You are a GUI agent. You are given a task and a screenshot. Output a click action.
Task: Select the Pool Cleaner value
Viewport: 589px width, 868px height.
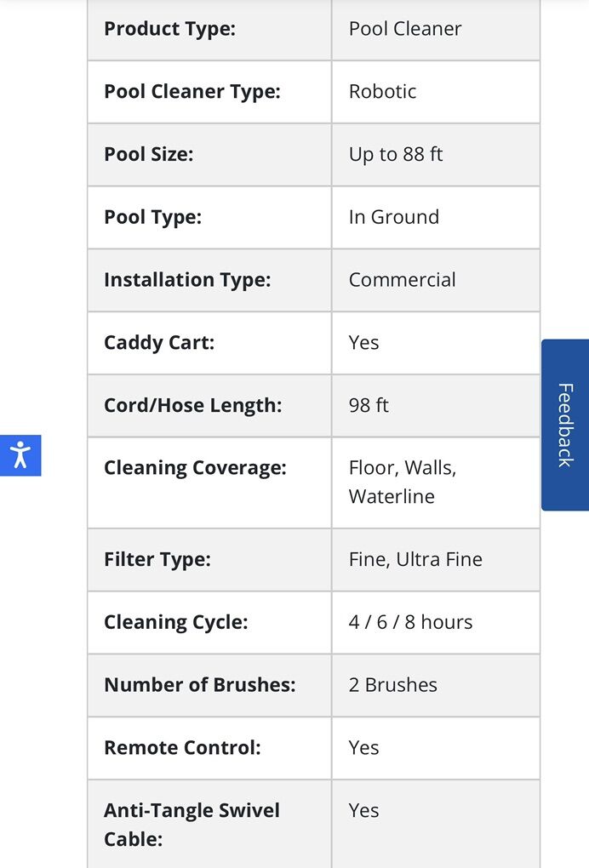[405, 29]
